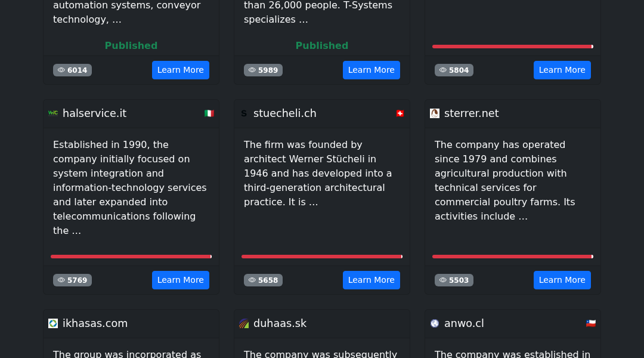The width and height of the screenshot is (644, 358).
Task: Click the Published status above 5989 views
Action: click(x=322, y=45)
